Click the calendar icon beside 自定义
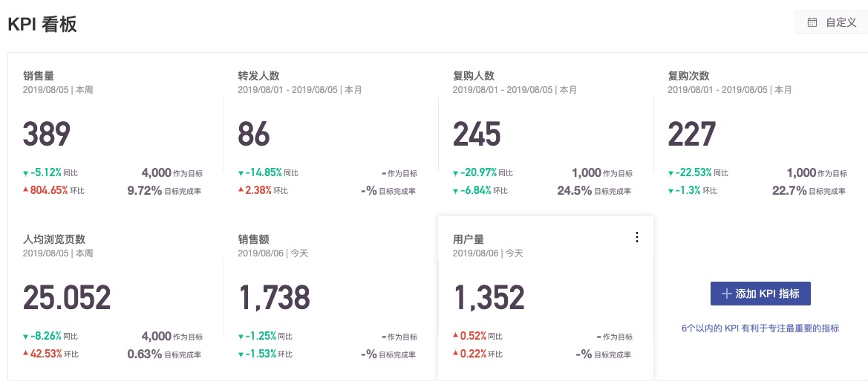The width and height of the screenshot is (868, 382). [812, 22]
